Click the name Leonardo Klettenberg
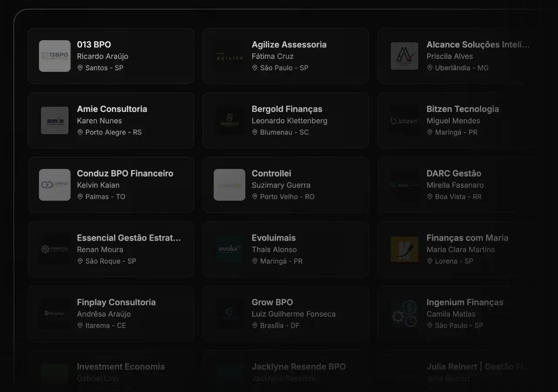The image size is (558, 392). click(x=289, y=121)
